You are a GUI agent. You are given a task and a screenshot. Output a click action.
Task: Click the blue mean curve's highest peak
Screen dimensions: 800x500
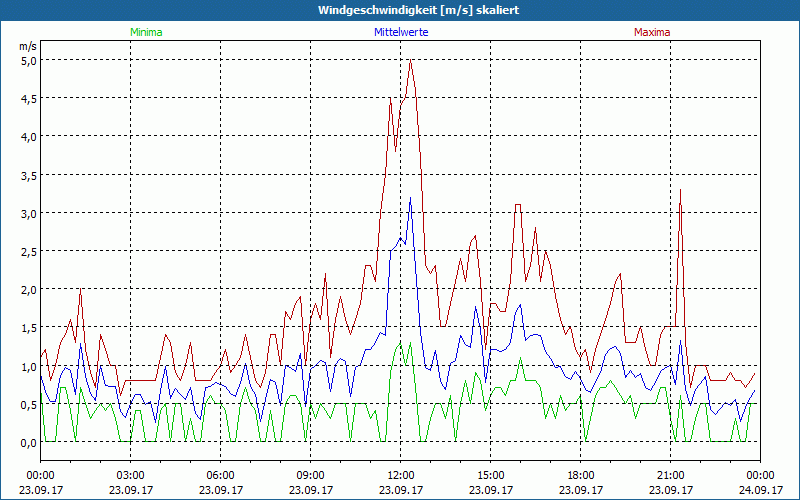(410, 199)
